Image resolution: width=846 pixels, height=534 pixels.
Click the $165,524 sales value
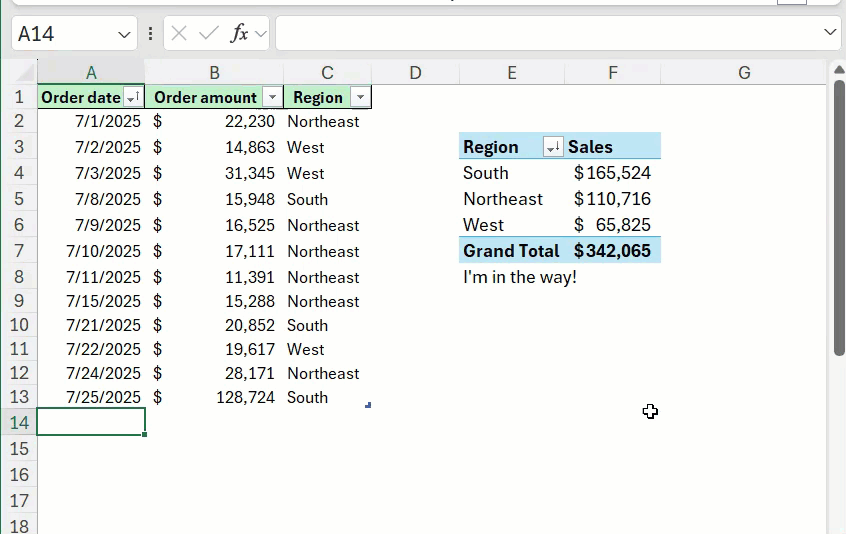(x=613, y=173)
